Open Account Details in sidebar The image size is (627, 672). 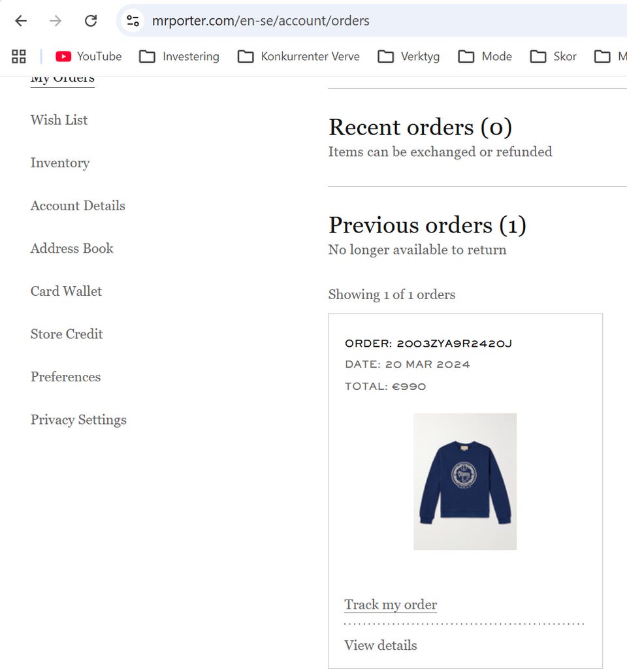click(x=78, y=206)
